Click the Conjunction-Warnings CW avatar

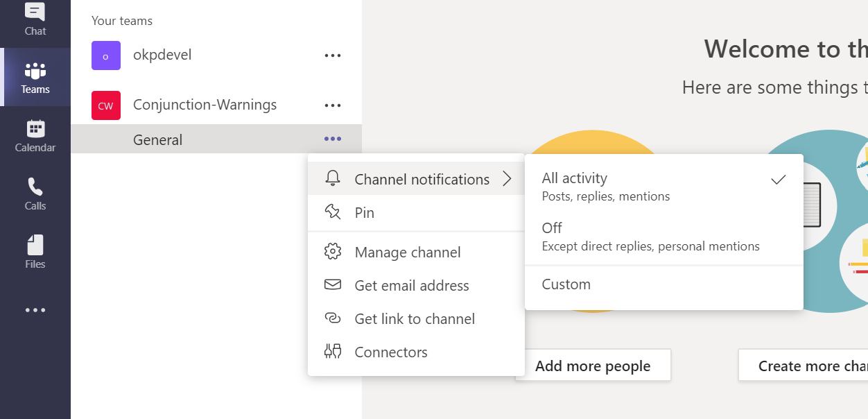(106, 105)
